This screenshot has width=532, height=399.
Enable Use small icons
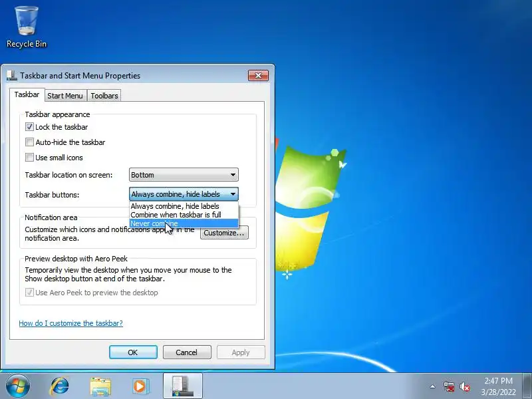(x=29, y=158)
